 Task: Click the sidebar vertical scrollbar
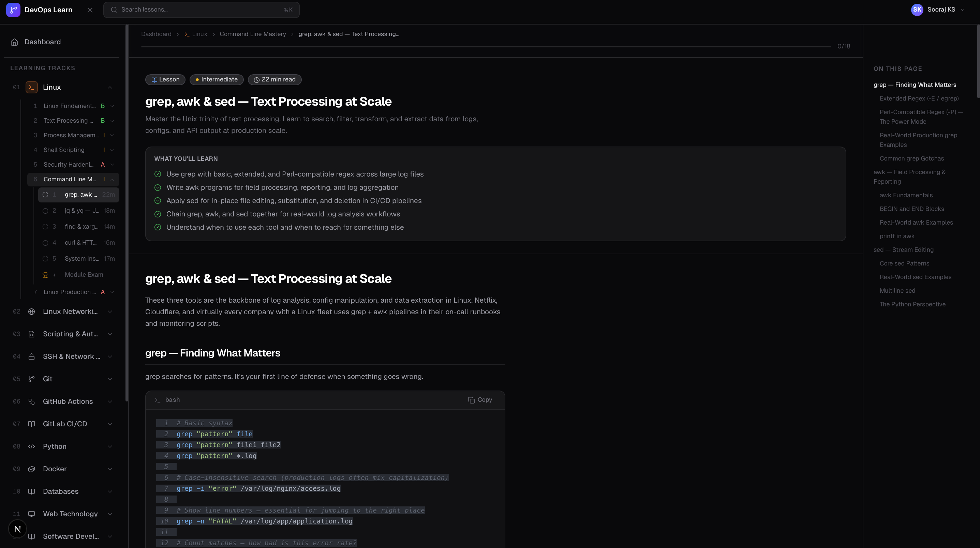127,213
